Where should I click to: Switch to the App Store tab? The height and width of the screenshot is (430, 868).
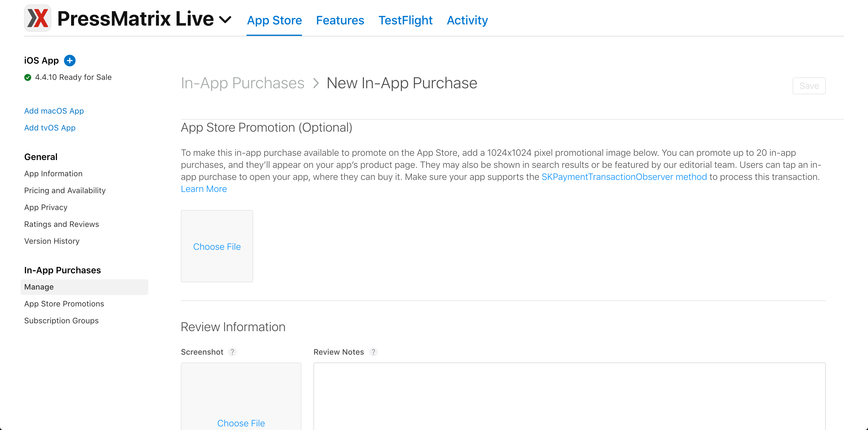coord(274,20)
